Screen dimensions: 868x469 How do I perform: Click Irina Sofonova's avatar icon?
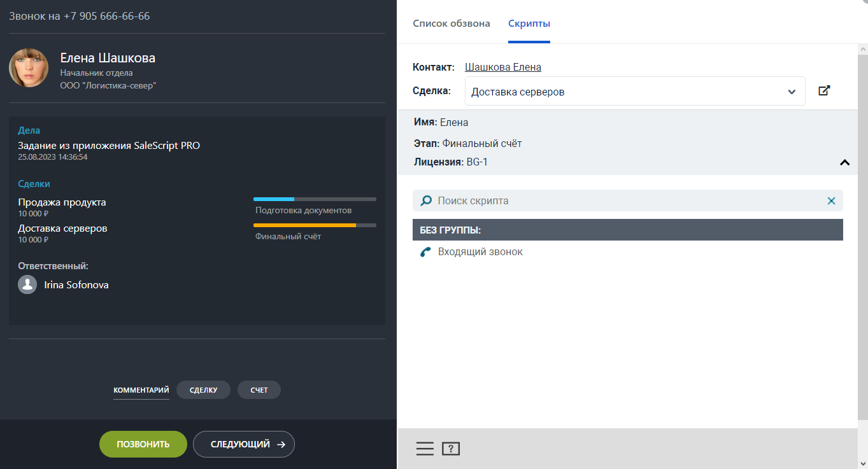point(27,284)
